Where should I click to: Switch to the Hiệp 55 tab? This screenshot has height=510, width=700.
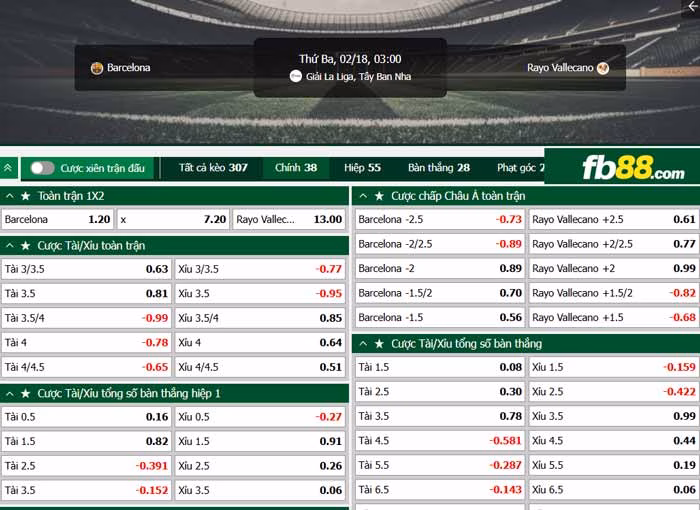point(362,168)
